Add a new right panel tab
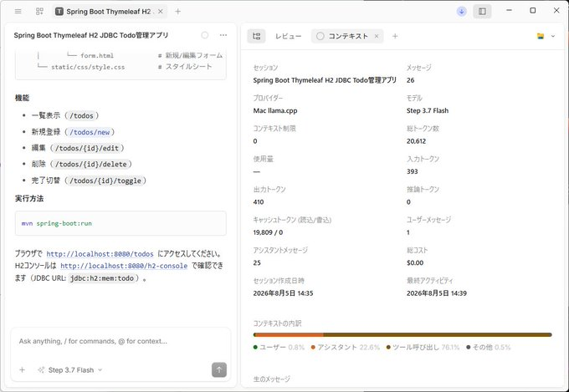The width and height of the screenshot is (569, 392). point(395,36)
